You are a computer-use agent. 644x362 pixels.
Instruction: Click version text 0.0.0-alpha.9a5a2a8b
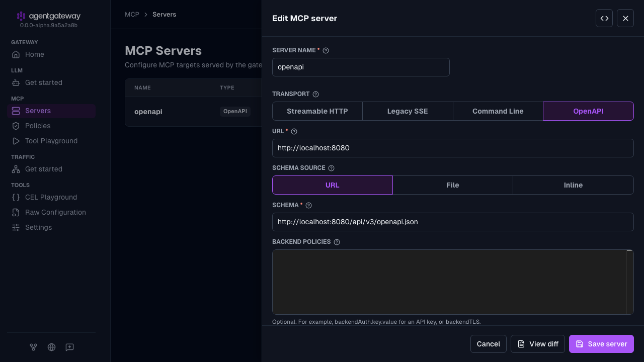point(49,25)
